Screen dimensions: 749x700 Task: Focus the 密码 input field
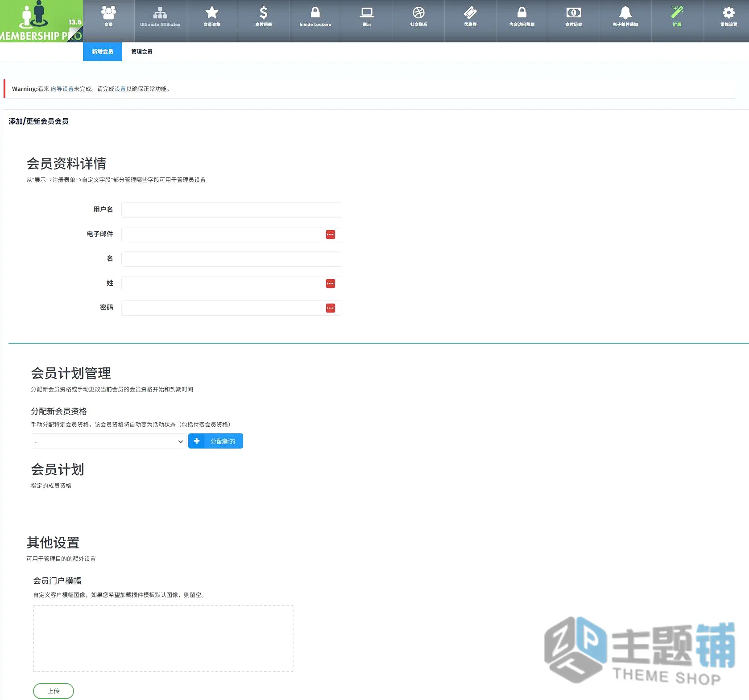(232, 308)
